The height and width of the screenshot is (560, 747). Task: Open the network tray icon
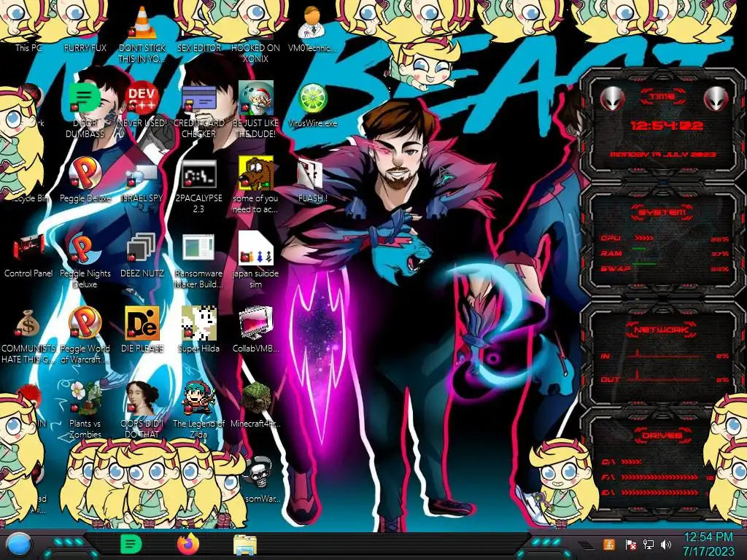click(x=649, y=544)
